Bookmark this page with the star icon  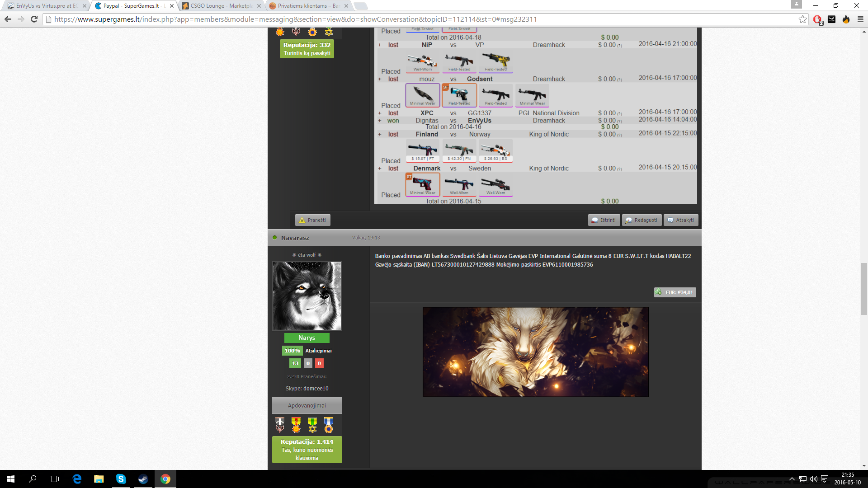pos(802,19)
